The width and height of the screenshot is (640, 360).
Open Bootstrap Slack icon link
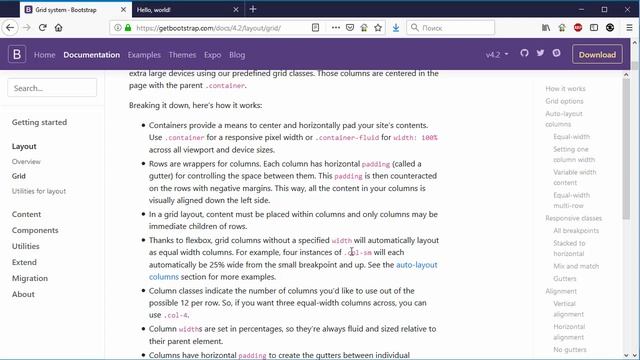(x=556, y=53)
